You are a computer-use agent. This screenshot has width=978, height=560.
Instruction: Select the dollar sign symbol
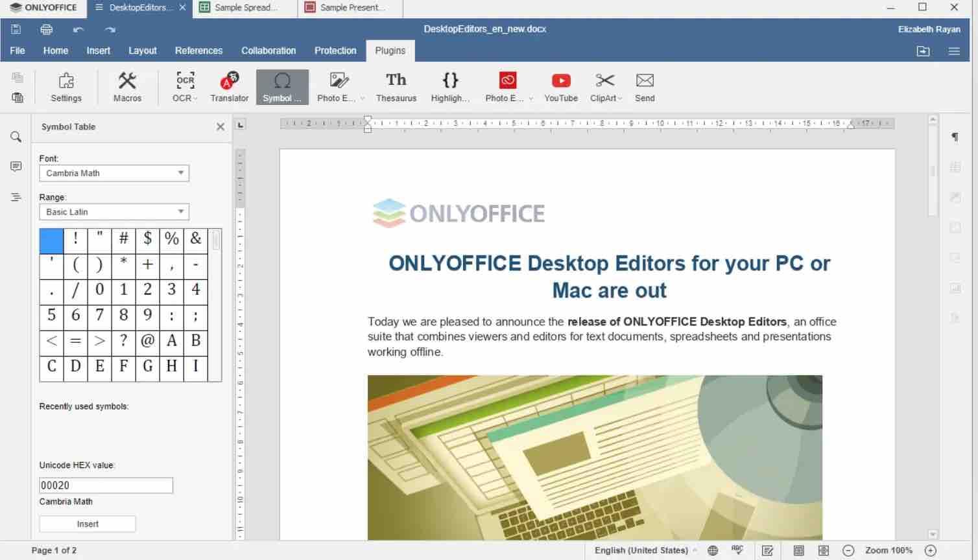(148, 239)
